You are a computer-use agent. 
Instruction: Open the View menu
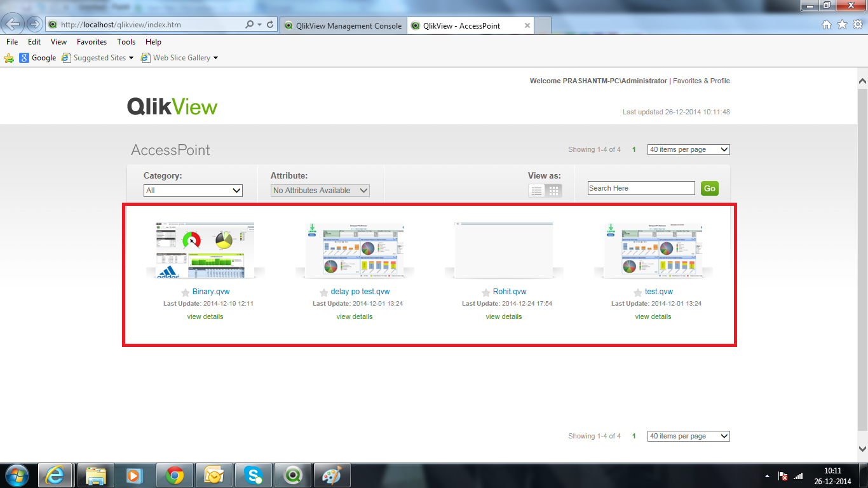tap(59, 42)
